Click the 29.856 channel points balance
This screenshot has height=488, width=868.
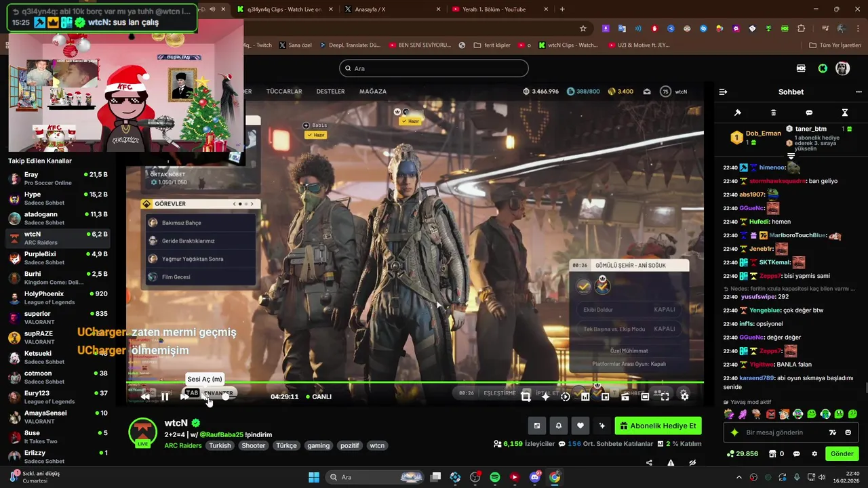743,453
